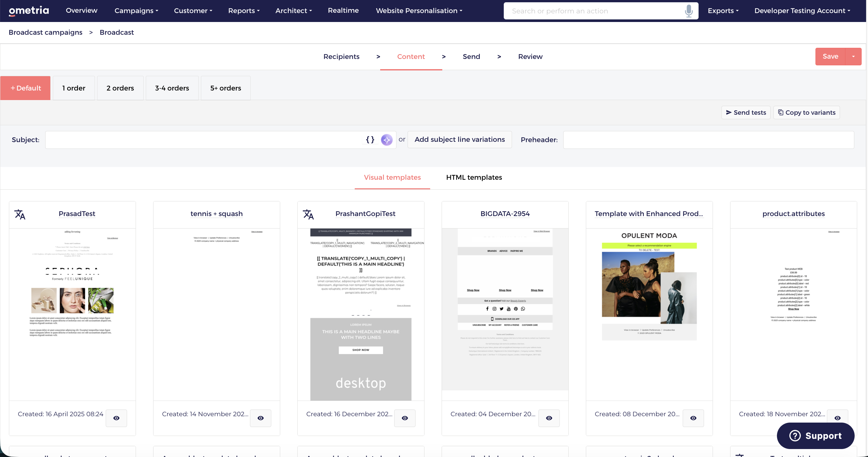This screenshot has height=457, width=868.
Task: Open the Website Personalisation dropdown
Action: [419, 11]
